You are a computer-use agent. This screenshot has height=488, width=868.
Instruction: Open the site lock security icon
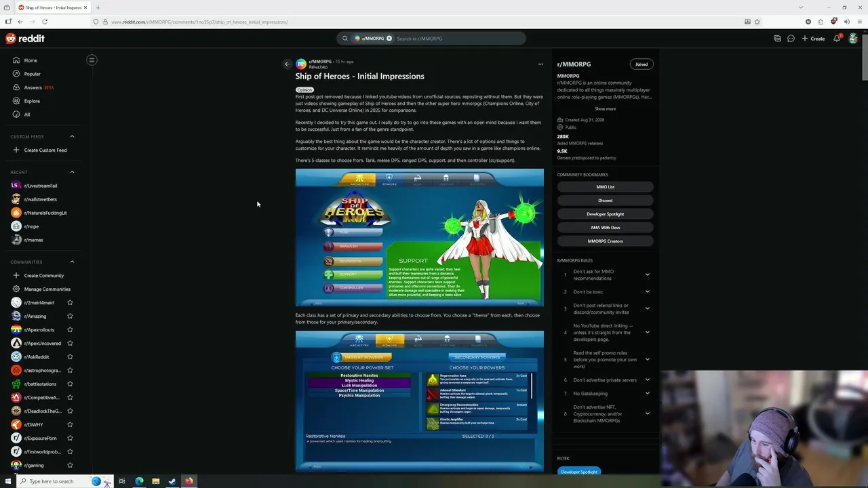click(105, 22)
